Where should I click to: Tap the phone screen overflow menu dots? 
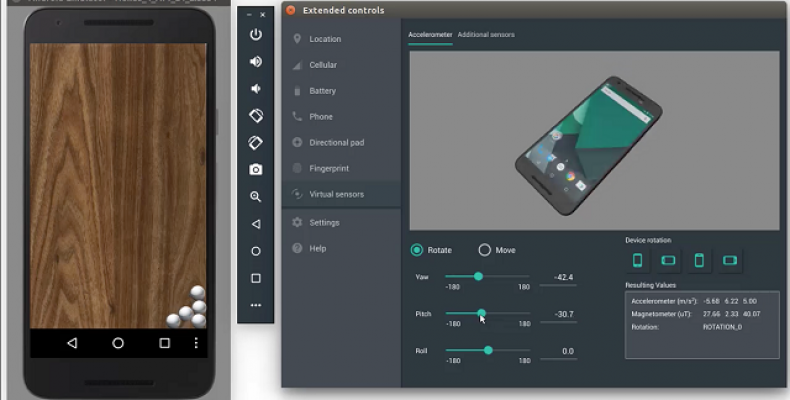tap(196, 343)
